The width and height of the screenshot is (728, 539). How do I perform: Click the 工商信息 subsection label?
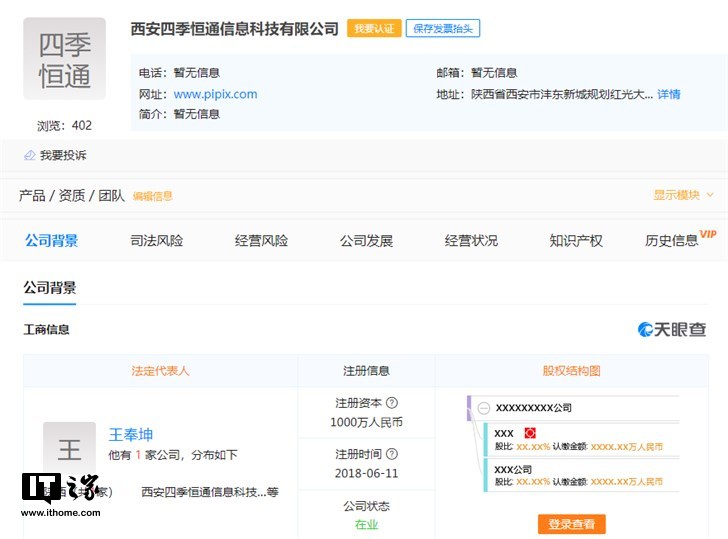pos(46,330)
